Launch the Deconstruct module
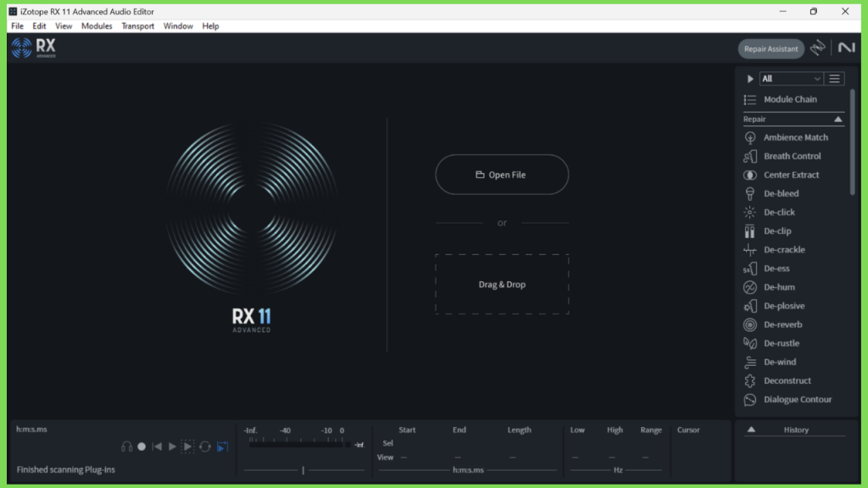The height and width of the screenshot is (488, 868). click(777, 380)
